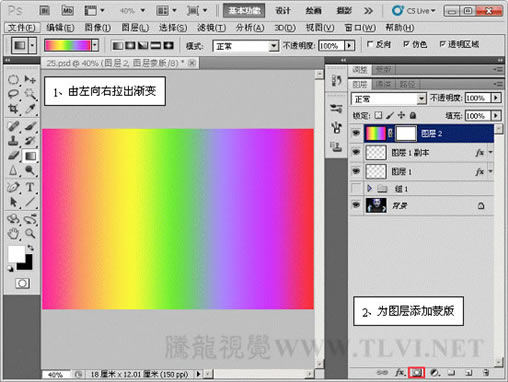This screenshot has height=382, width=508.
Task: Pick the Crop tool
Action: 13,109
